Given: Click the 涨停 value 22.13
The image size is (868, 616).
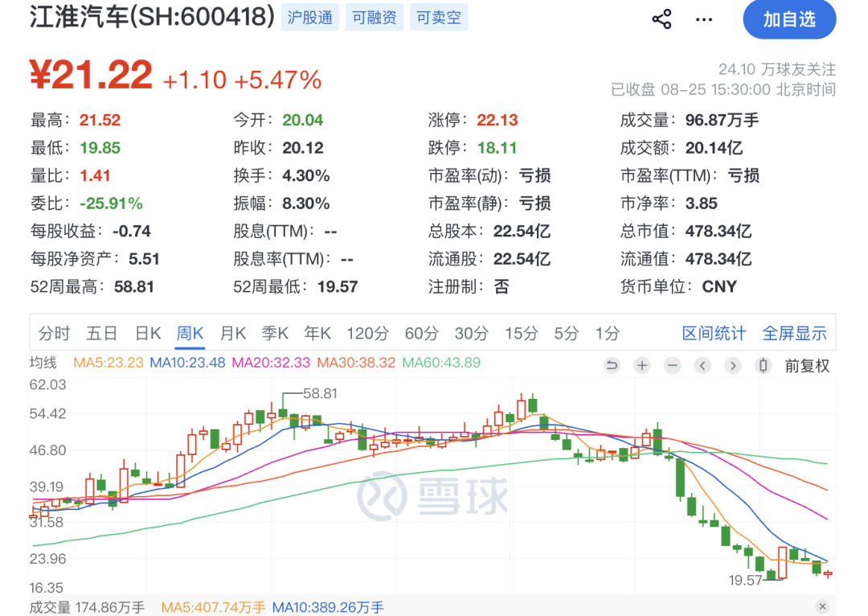Looking at the screenshot, I should tap(497, 120).
